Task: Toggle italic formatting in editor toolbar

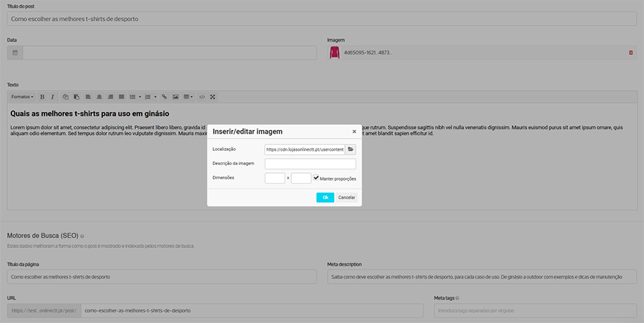Action: [x=52, y=96]
